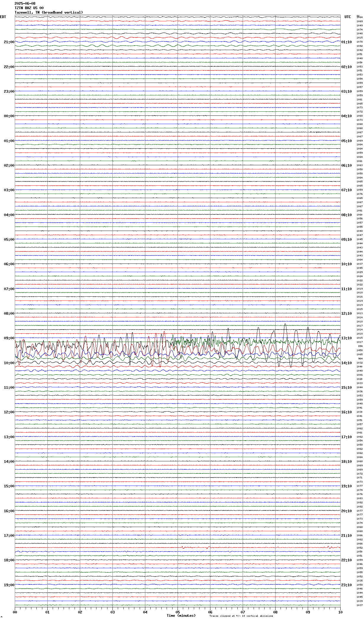Click the DC offset value 1458

click(x=360, y=350)
